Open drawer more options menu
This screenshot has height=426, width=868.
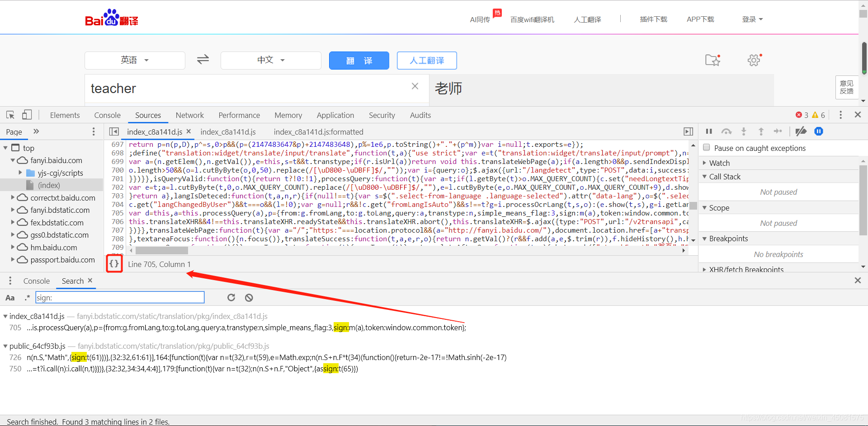click(x=10, y=281)
